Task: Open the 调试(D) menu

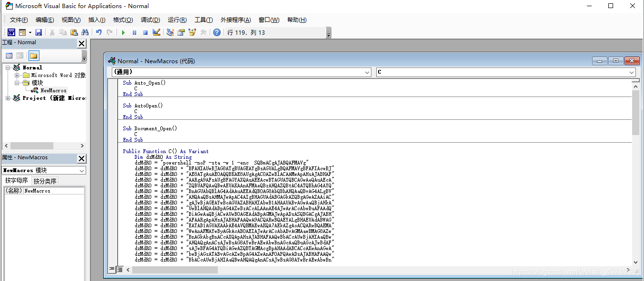Action: 150,20
